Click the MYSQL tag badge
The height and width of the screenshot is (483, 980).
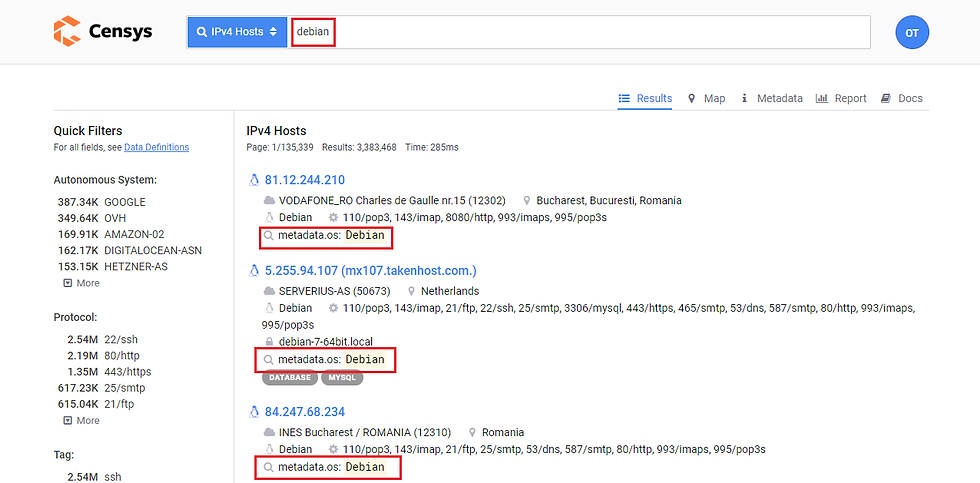point(342,377)
